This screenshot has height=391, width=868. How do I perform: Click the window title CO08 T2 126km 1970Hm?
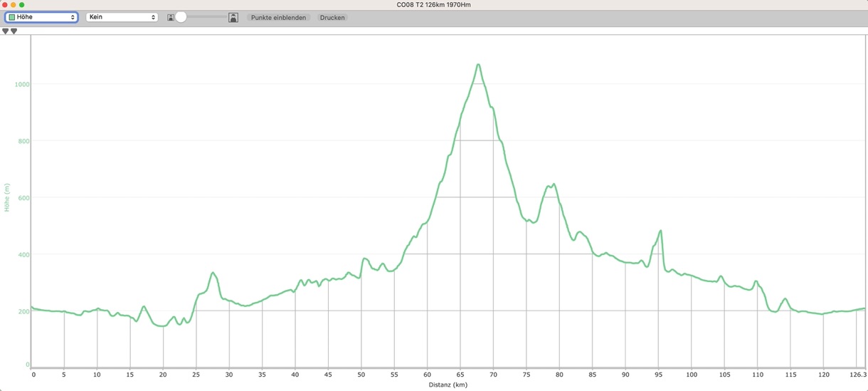click(x=433, y=5)
